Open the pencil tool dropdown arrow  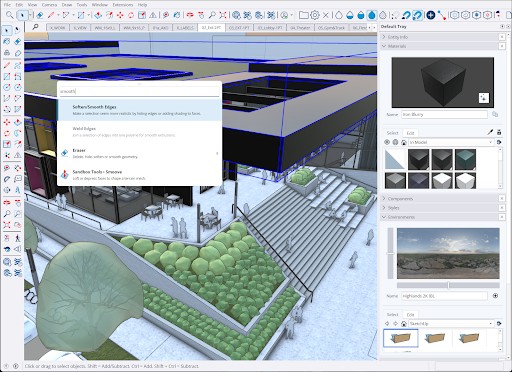(58, 15)
